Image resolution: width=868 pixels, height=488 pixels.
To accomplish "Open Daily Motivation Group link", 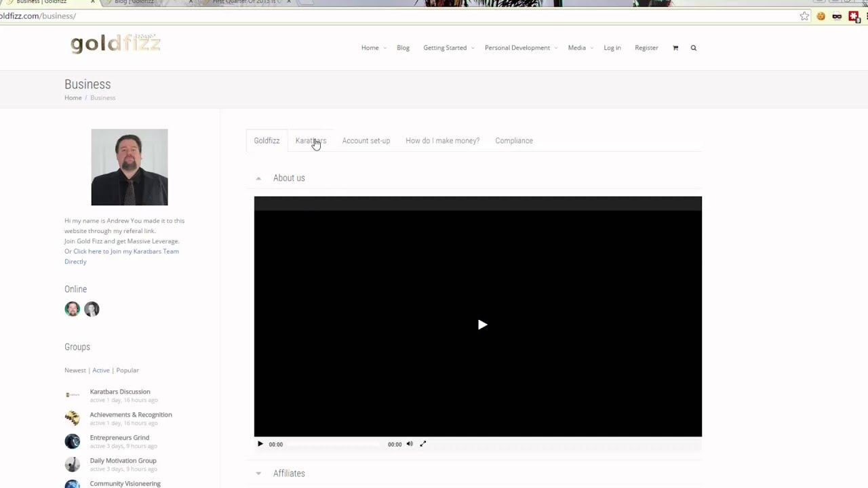I will [x=123, y=461].
